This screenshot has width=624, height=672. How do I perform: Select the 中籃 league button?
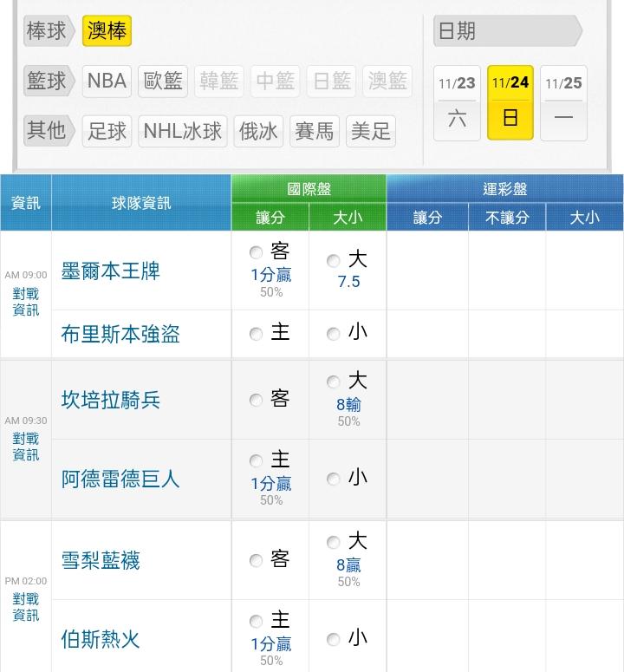[275, 81]
